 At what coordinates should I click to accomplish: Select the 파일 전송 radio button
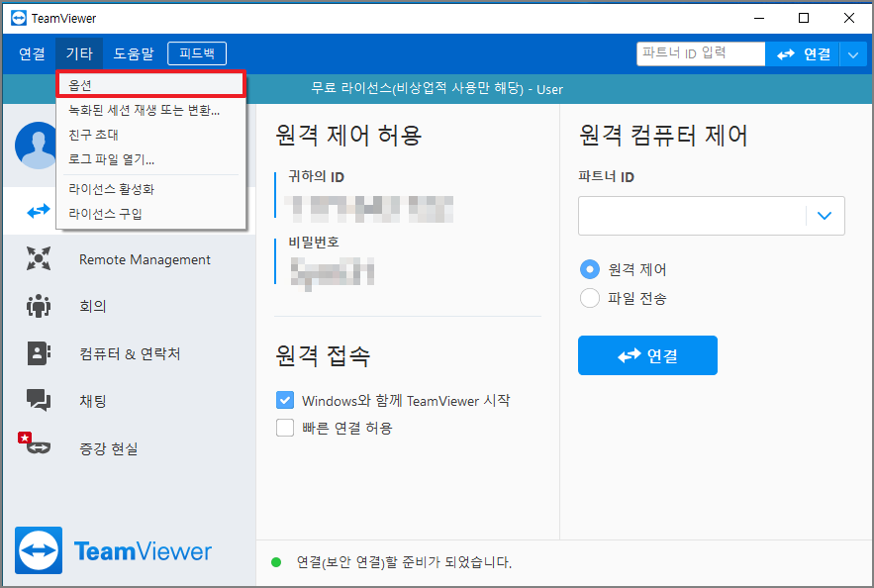coord(590,298)
